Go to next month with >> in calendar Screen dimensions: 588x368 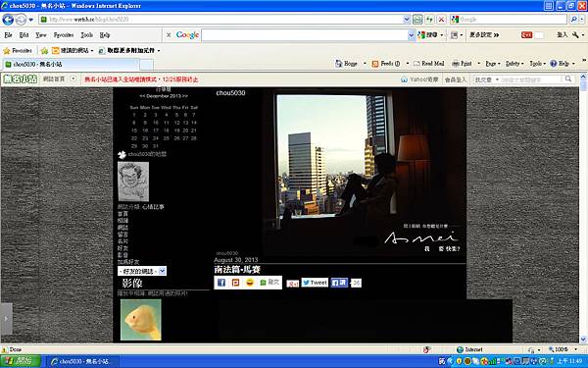coord(185,96)
